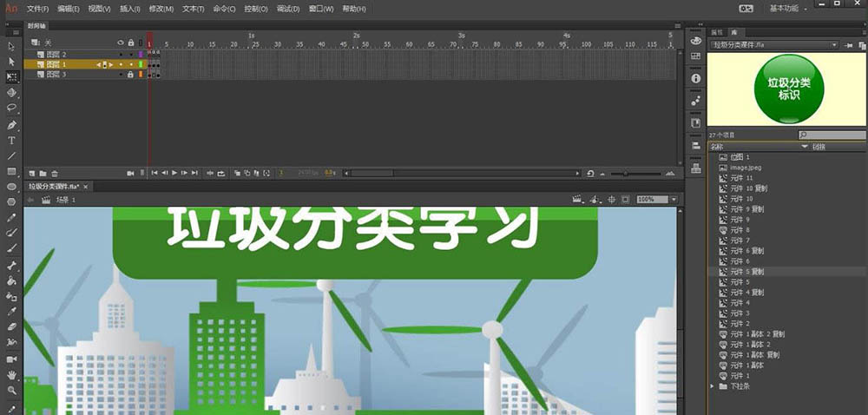Image resolution: width=868 pixels, height=415 pixels.
Task: Toggle lock dot on 图层 2
Action: click(x=131, y=54)
